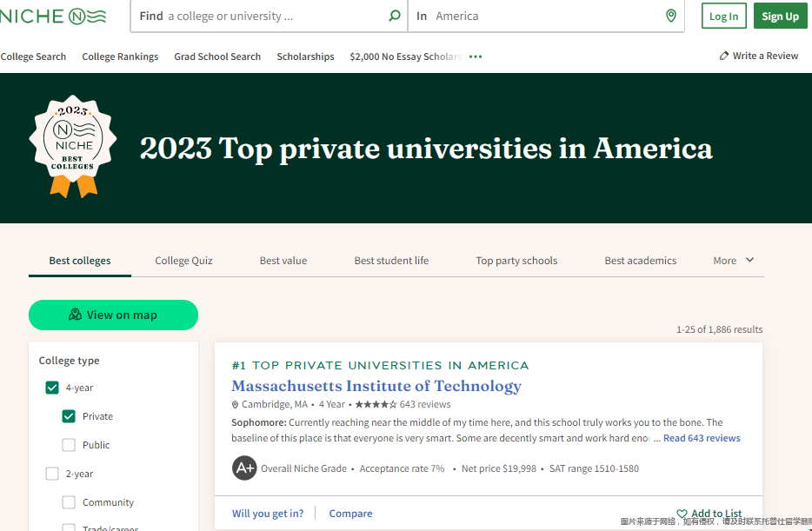Click the Niche logo in header

(54, 16)
